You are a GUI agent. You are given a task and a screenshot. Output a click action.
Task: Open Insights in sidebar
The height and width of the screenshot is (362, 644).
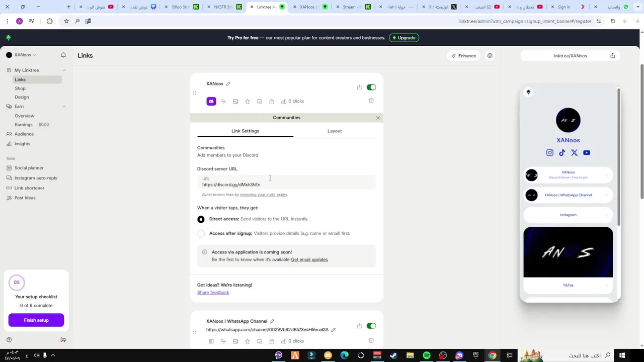pyautogui.click(x=22, y=144)
